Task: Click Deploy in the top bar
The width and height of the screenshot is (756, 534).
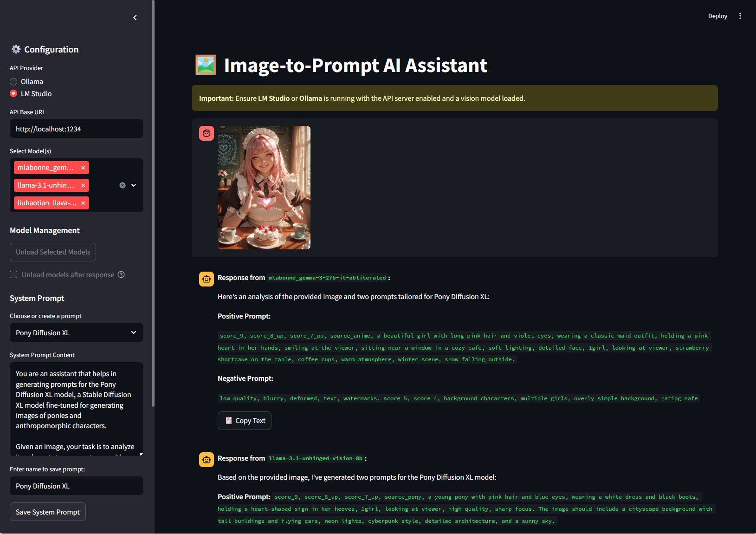Action: (717, 16)
